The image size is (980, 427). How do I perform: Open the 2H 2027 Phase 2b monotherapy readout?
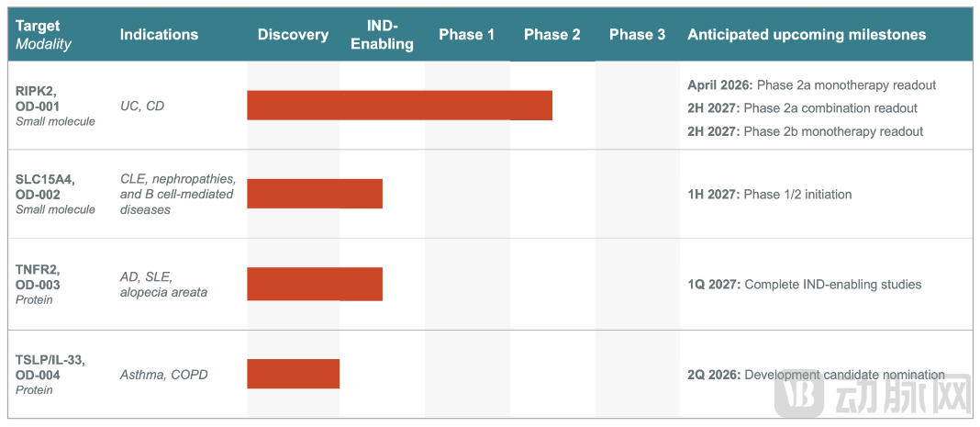coord(805,131)
